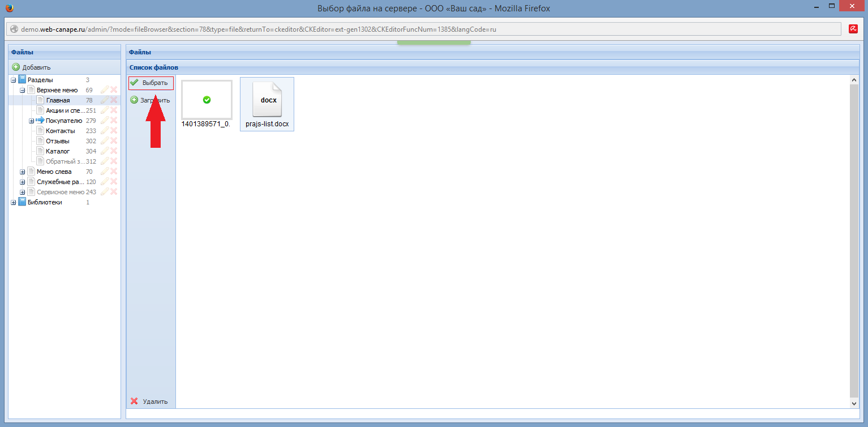Click the Avira icon in the address bar
This screenshot has width=868, height=427.
pyautogui.click(x=853, y=29)
